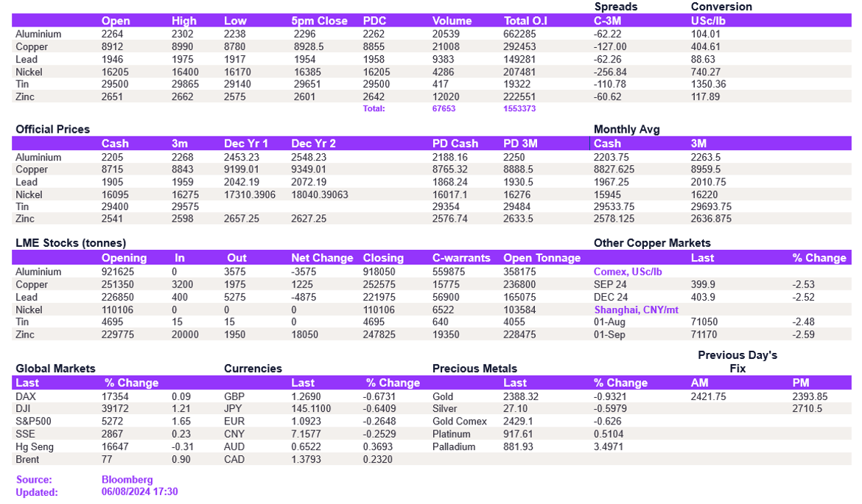
Task: Select the Palladium row label
Action: point(455,447)
